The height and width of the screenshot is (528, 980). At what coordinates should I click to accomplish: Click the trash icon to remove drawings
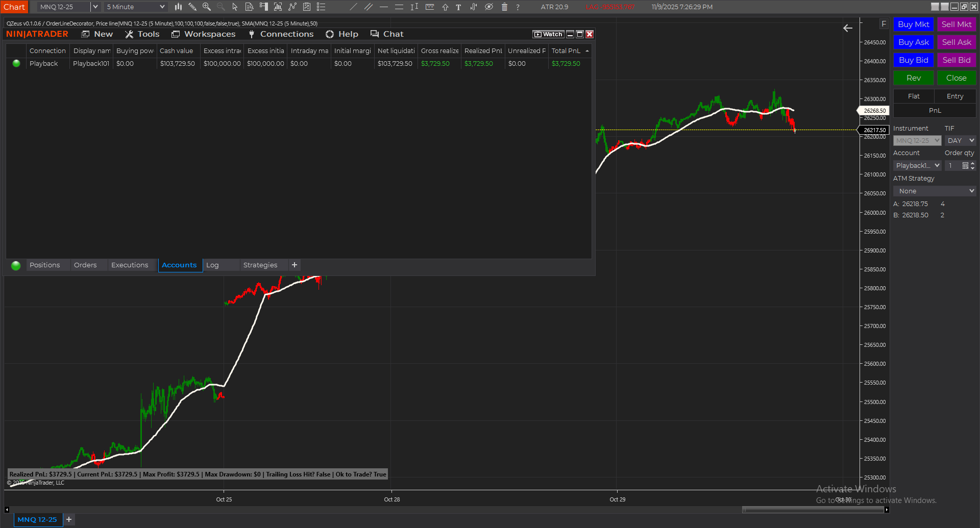(504, 7)
